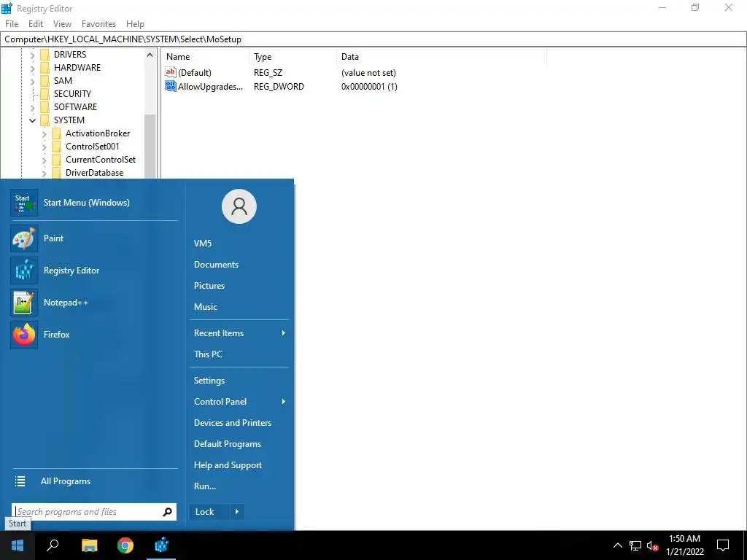Image resolution: width=747 pixels, height=560 pixels.
Task: Expand the ControlSet001 key
Action: click(44, 147)
